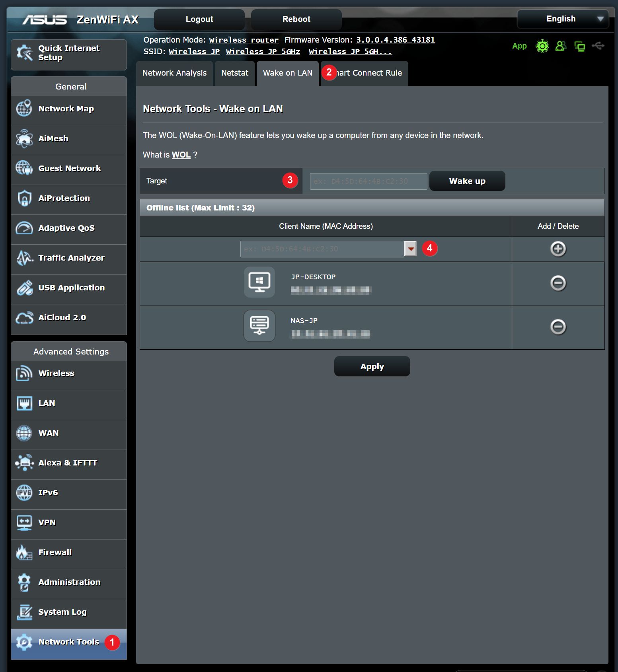Open Quick Internet Setup wizard icon
The width and height of the screenshot is (618, 672).
[24, 53]
